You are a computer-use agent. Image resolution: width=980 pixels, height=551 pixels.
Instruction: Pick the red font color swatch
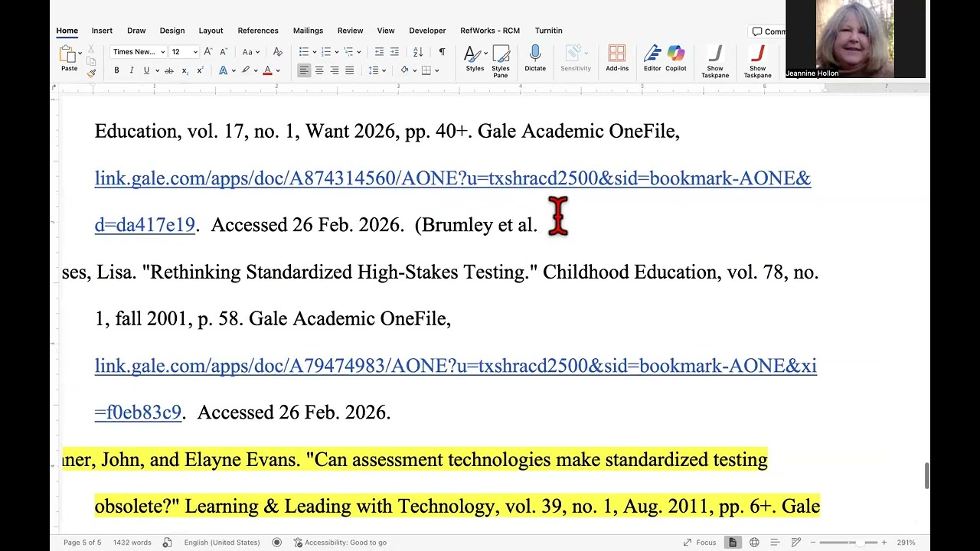pos(267,70)
